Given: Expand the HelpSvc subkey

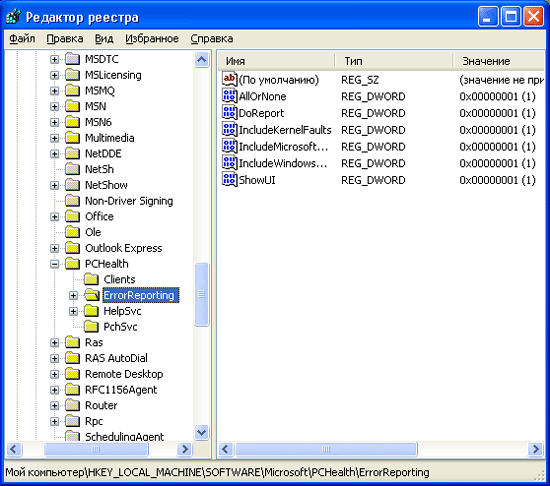Looking at the screenshot, I should (x=73, y=311).
